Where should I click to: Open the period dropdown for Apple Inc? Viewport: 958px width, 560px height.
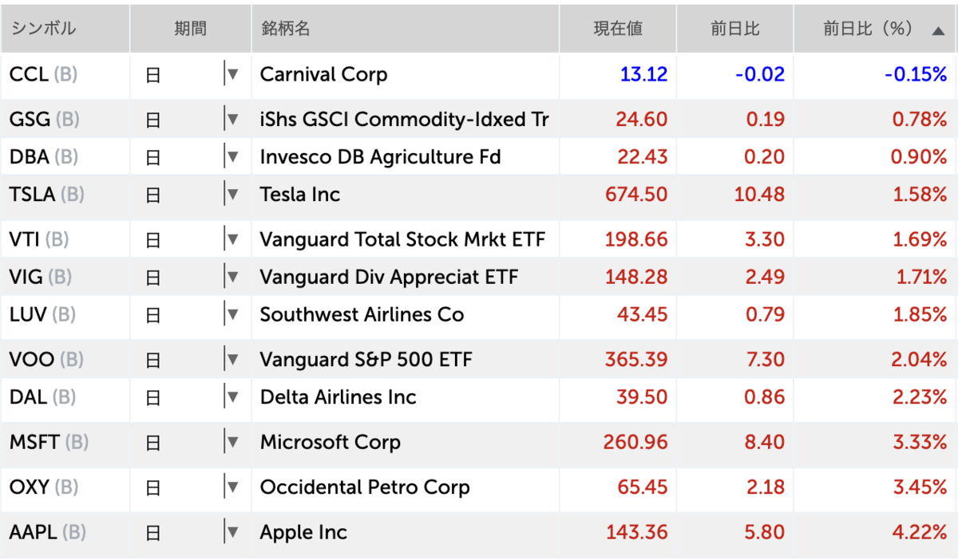click(232, 532)
